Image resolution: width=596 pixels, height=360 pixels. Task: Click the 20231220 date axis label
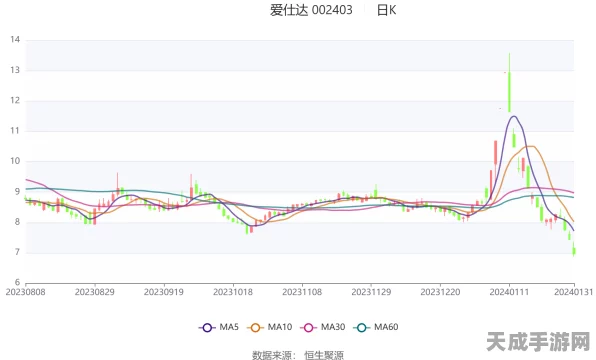[x=441, y=292]
